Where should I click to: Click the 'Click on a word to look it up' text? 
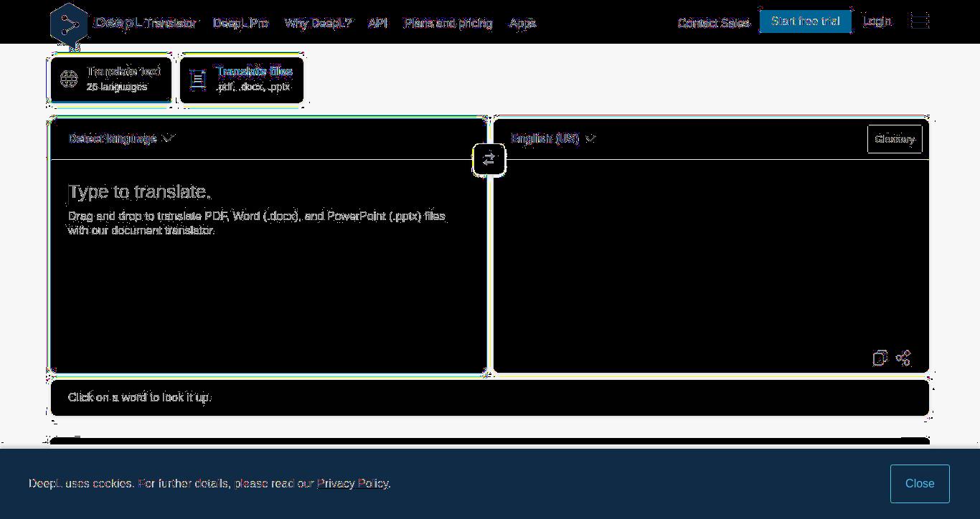click(x=139, y=397)
